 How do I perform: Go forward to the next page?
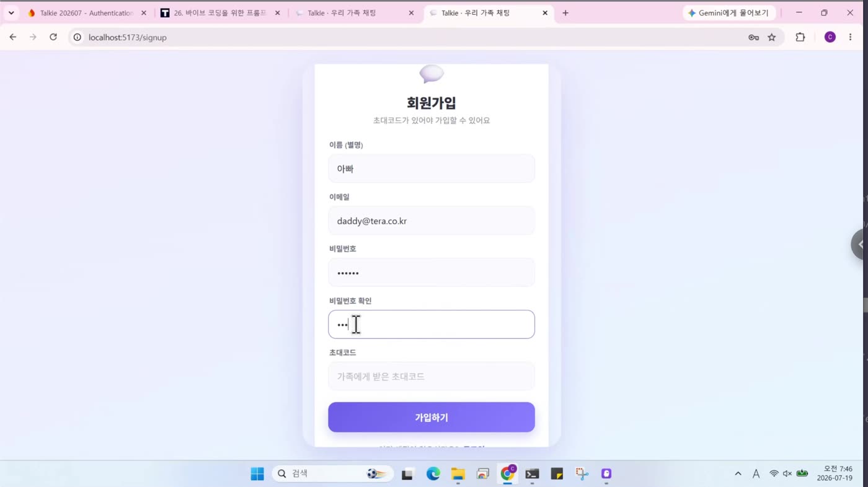coord(33,37)
